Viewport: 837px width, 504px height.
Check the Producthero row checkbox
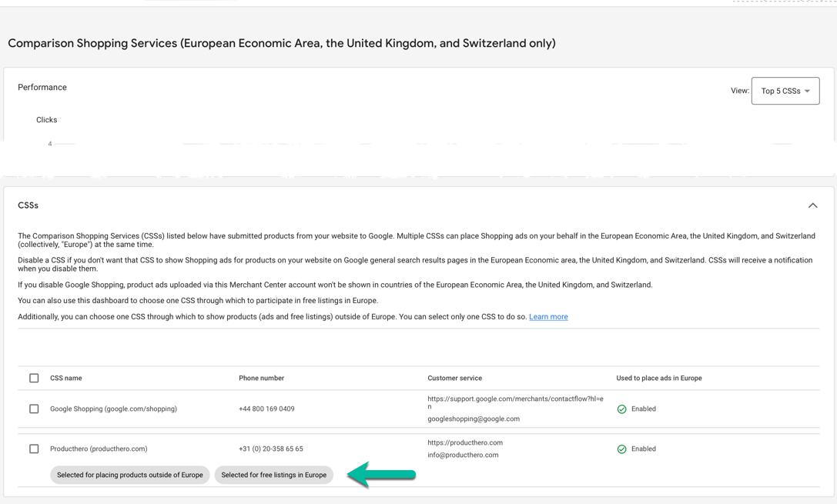pos(34,449)
